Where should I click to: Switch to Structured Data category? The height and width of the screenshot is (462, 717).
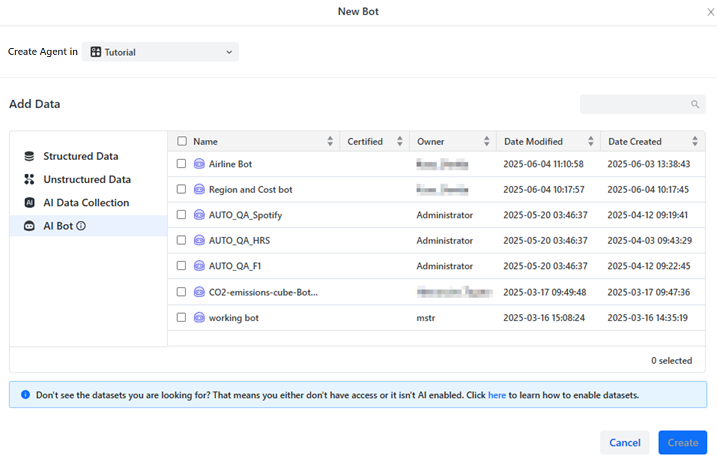pos(80,156)
